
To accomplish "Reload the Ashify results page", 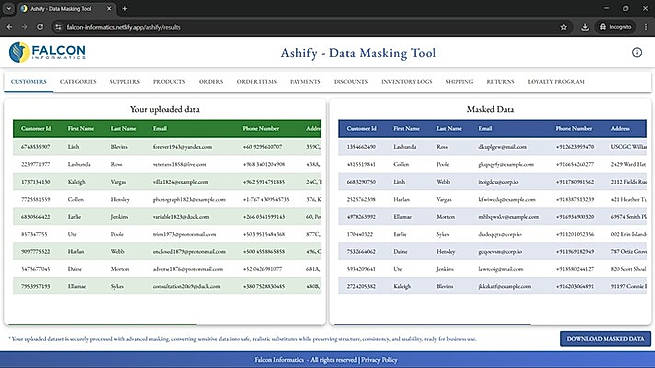I will (40, 27).
